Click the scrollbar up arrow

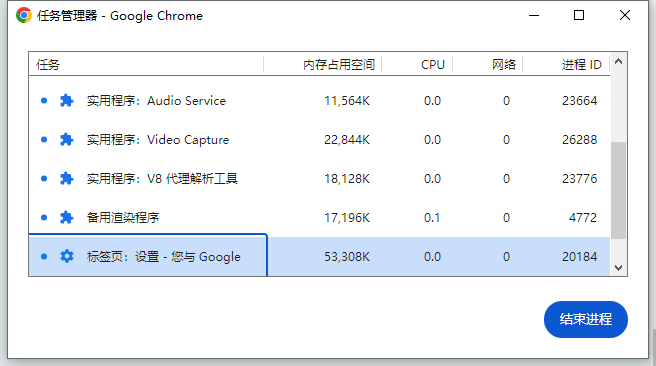click(x=618, y=61)
